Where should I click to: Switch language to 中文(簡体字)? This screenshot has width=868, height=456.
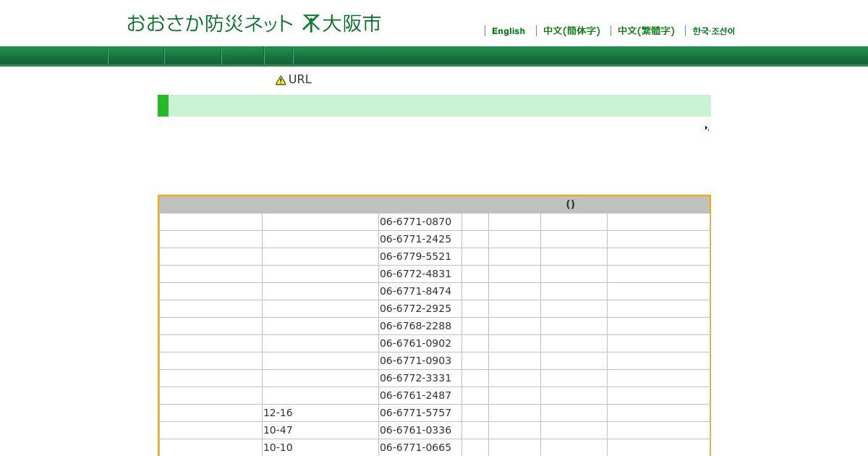coord(571,31)
